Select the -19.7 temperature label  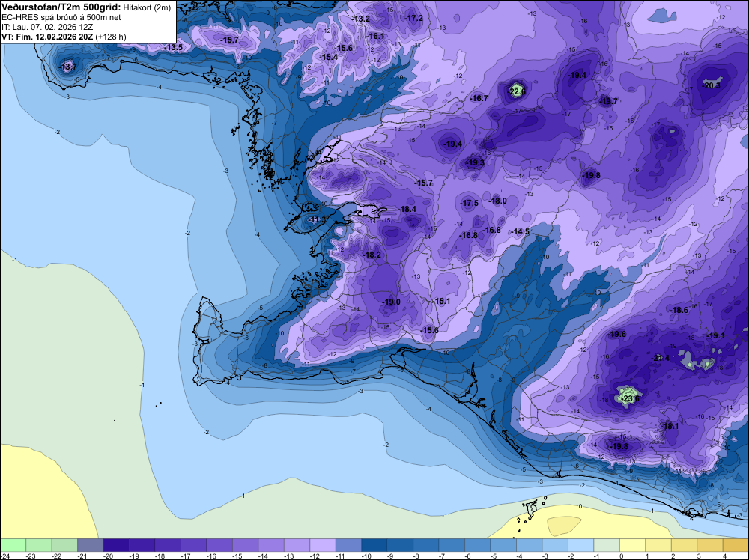(608, 101)
